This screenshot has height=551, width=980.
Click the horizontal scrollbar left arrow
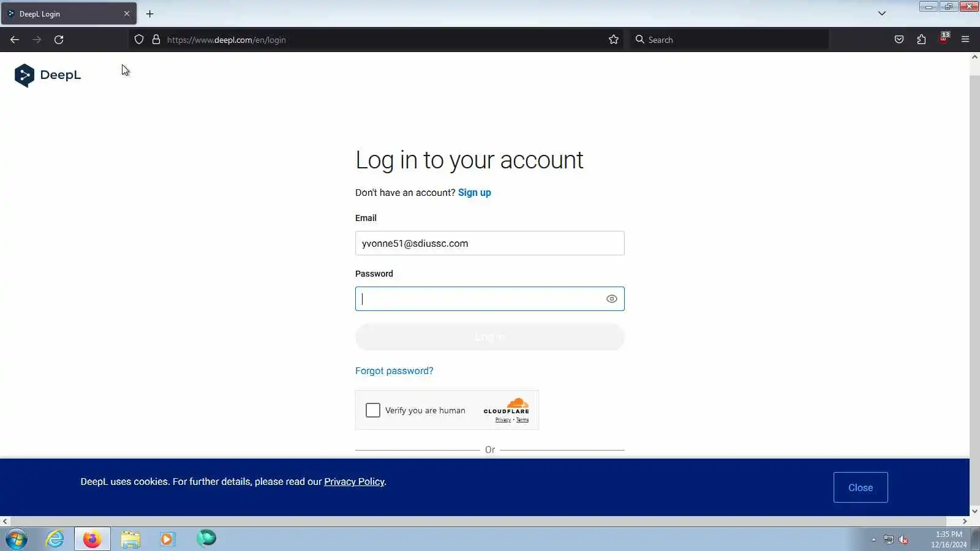pos(5,522)
